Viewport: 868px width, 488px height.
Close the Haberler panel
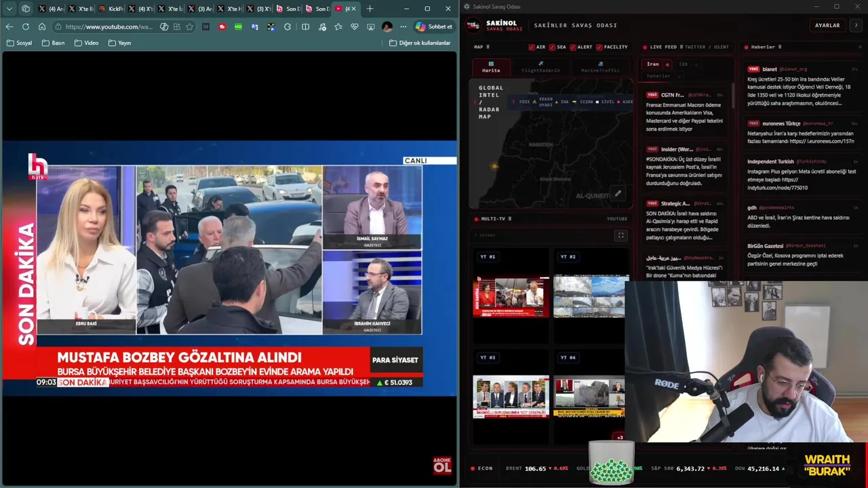pyautogui.click(x=861, y=47)
